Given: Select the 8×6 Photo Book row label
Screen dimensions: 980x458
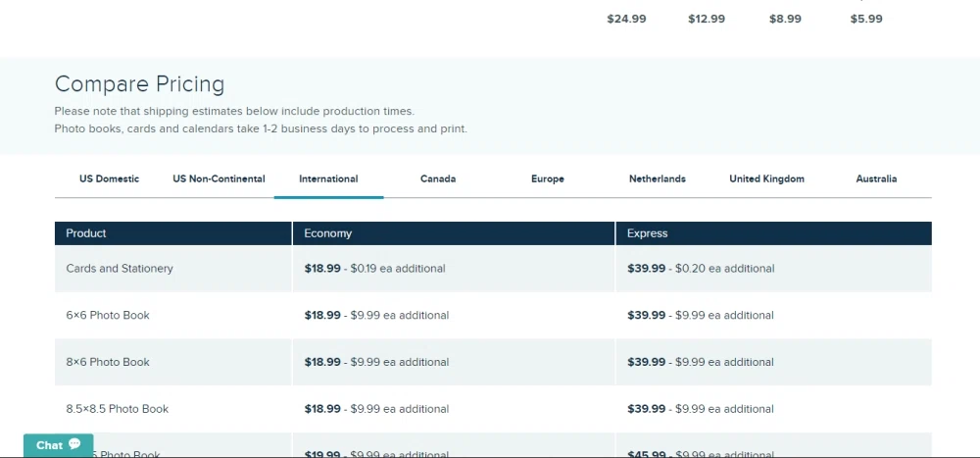Looking at the screenshot, I should point(108,362).
